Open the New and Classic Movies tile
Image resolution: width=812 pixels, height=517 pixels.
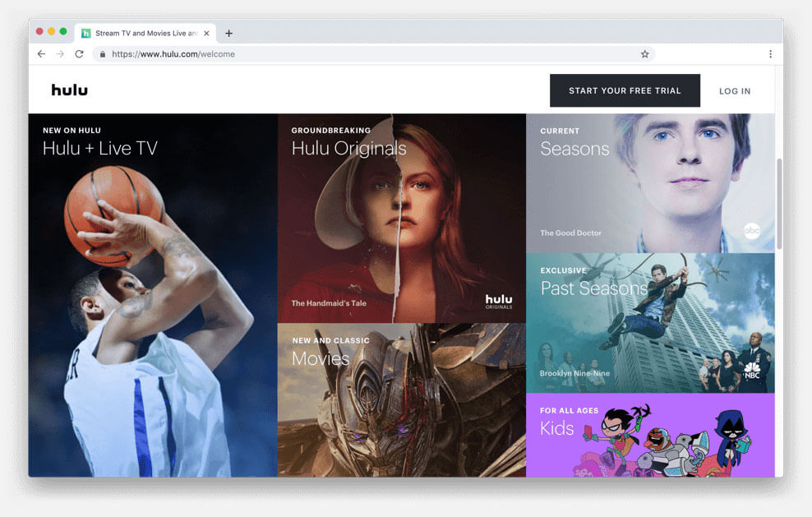point(401,400)
